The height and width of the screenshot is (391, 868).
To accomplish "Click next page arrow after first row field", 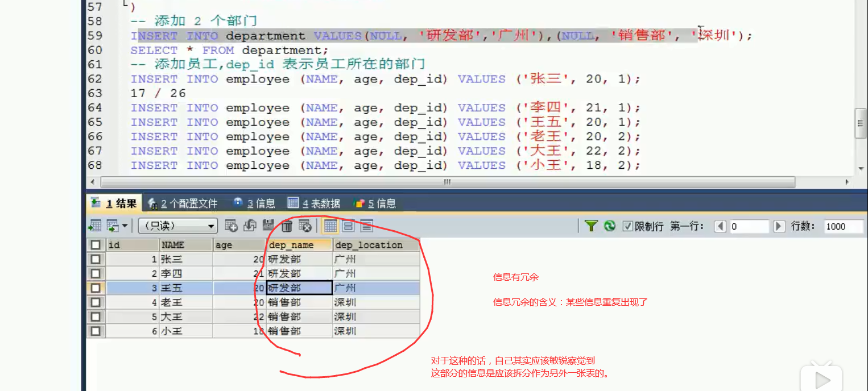I will pos(779,226).
